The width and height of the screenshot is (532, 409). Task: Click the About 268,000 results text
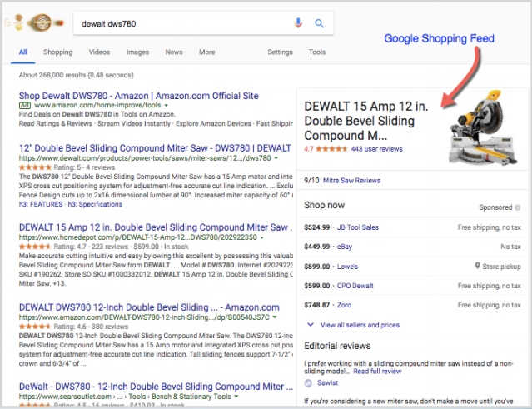coord(77,75)
